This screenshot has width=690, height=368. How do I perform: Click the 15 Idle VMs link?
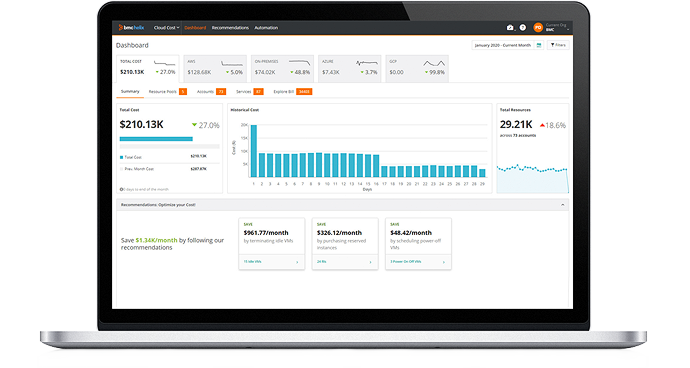point(253,261)
